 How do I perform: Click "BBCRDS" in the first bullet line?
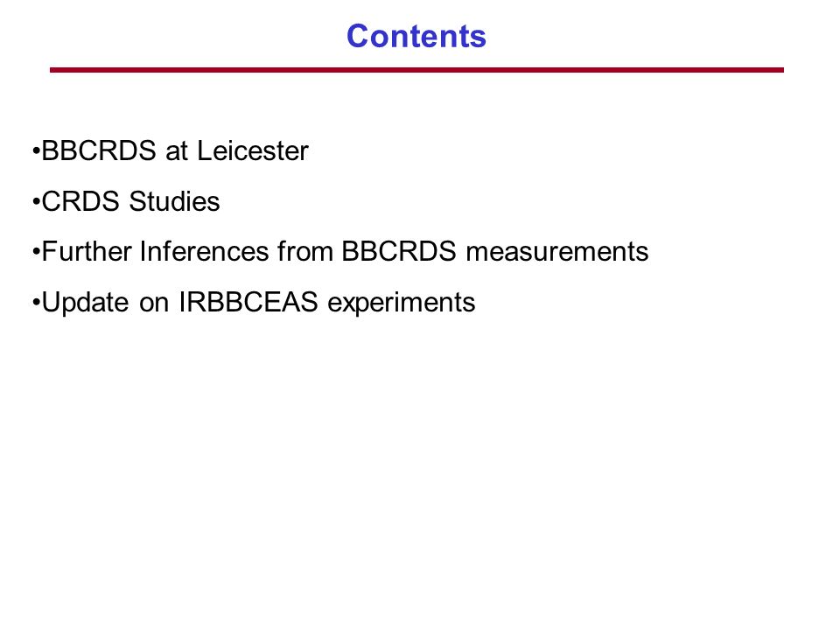pyautogui.click(x=99, y=150)
